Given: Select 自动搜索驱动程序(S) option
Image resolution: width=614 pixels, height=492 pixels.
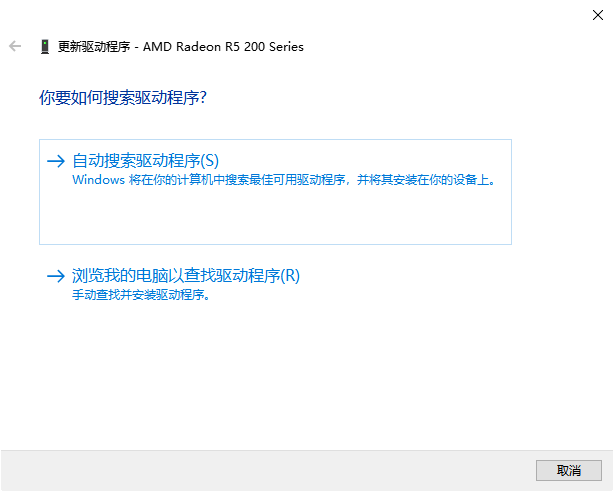Looking at the screenshot, I should pos(145,160).
